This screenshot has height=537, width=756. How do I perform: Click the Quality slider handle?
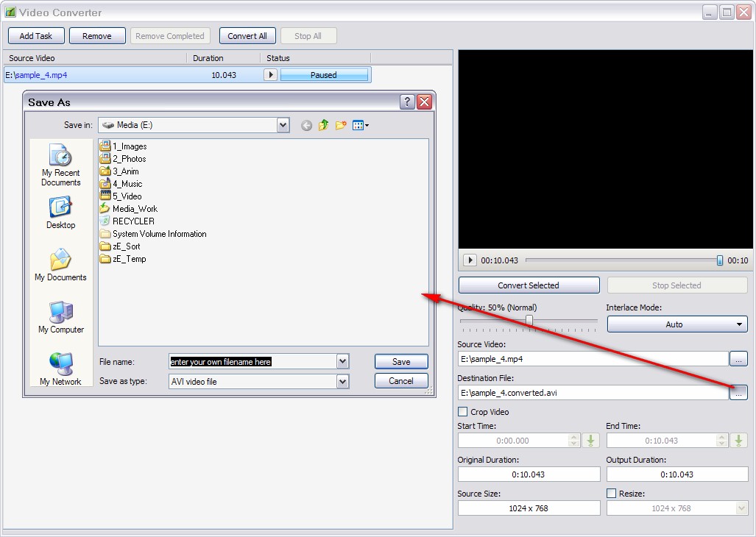(529, 320)
